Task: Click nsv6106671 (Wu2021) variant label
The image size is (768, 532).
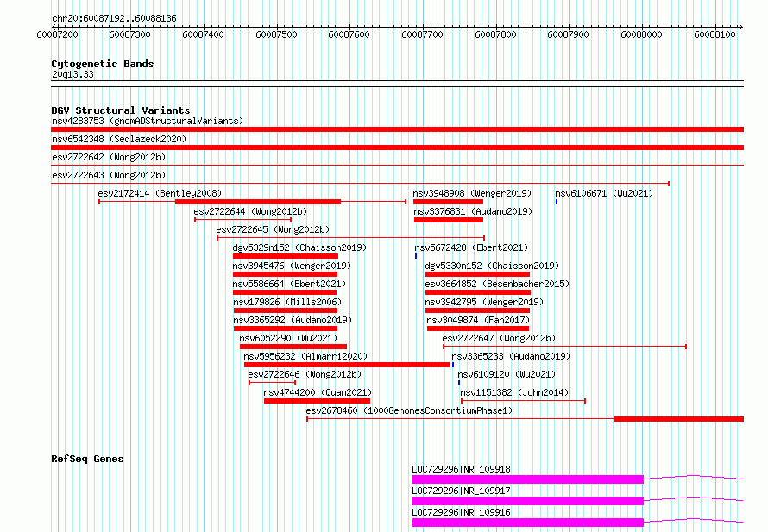Action: point(604,193)
